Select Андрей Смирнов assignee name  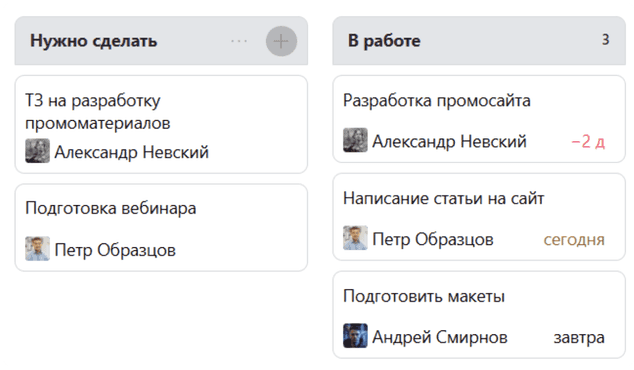(x=440, y=337)
